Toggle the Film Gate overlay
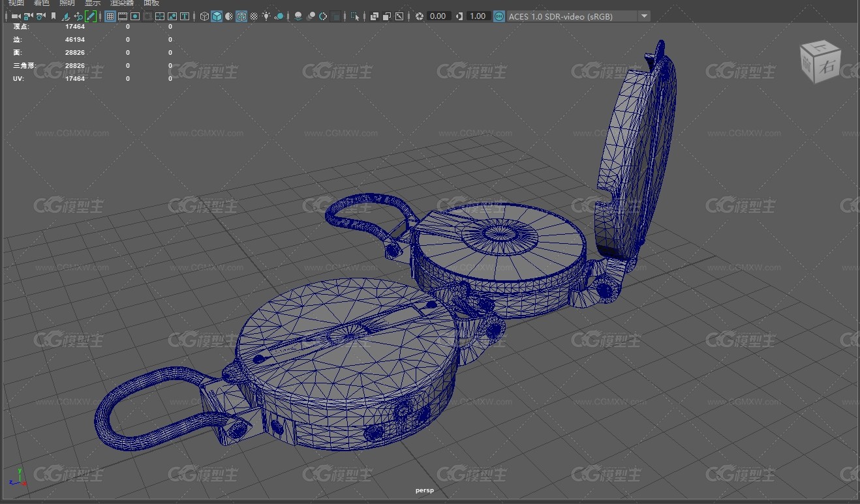860x504 pixels. 122,16
